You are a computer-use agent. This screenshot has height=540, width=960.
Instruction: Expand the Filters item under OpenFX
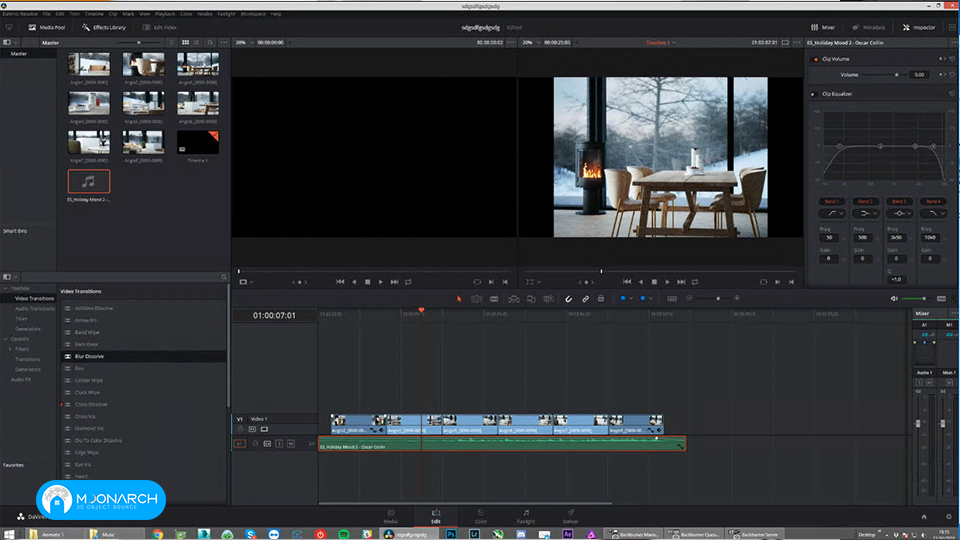coord(10,349)
